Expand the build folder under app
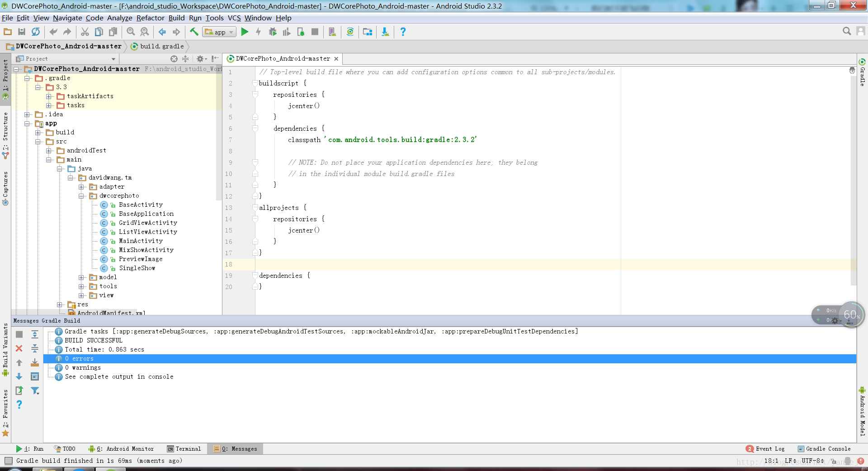868x471 pixels. point(38,133)
